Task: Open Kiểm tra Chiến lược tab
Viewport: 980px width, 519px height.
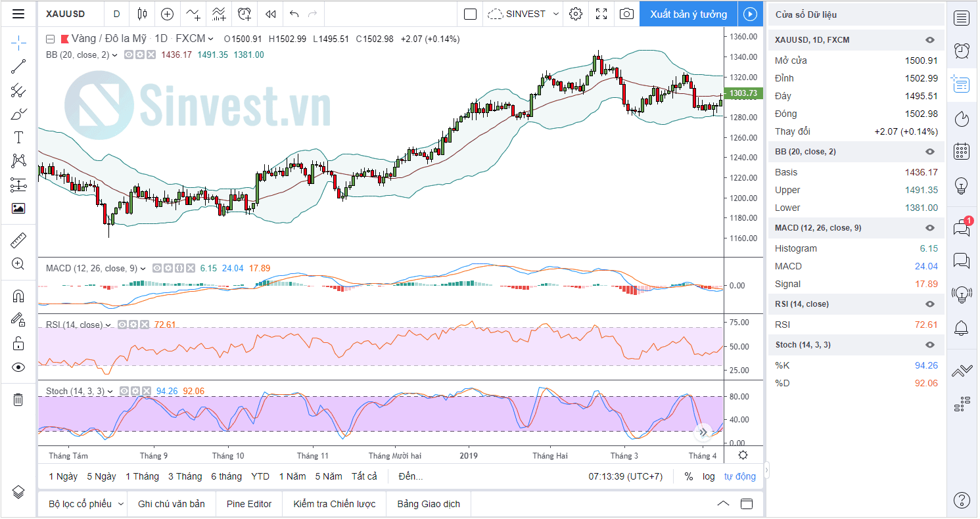Action: [335, 504]
